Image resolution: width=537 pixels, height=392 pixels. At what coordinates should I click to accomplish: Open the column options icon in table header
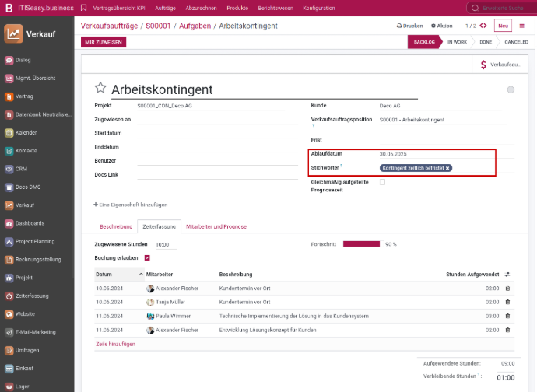pyautogui.click(x=507, y=275)
